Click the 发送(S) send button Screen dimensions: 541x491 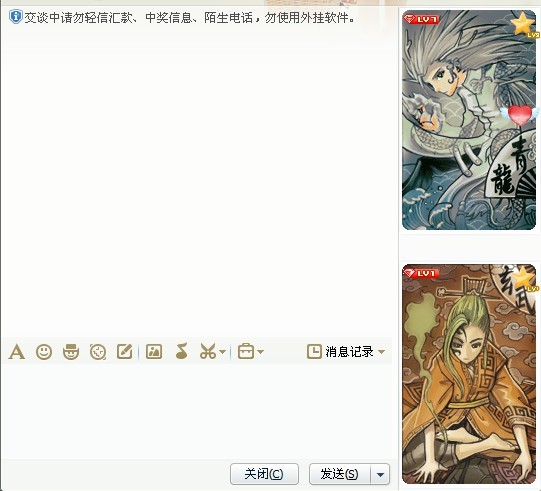pos(340,474)
